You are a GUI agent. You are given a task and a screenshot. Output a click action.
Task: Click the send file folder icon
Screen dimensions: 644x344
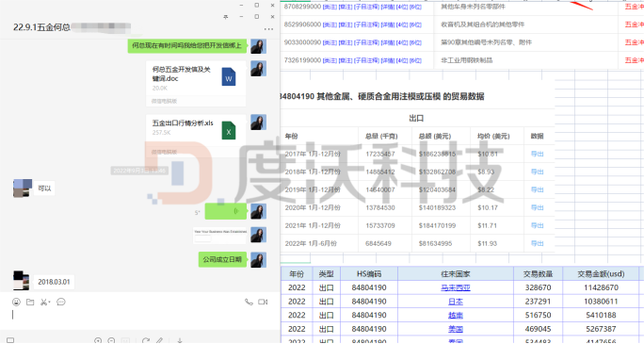click(30, 303)
